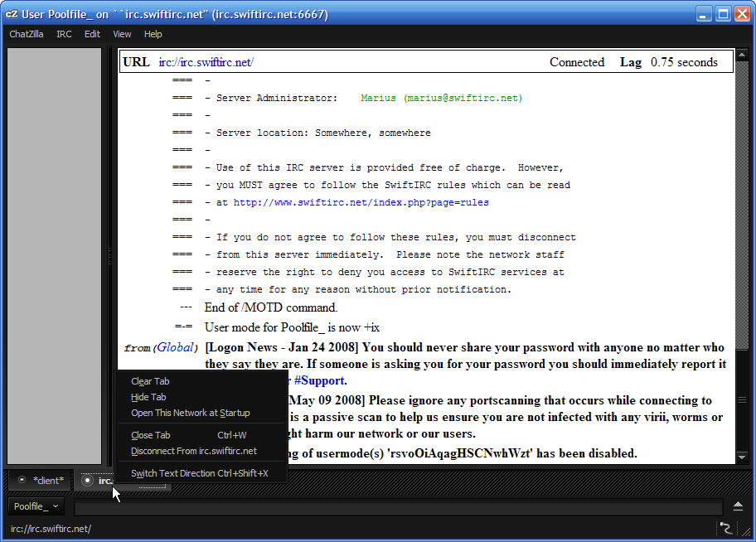756x542 pixels.
Task: Open the IRC menu
Action: (x=64, y=34)
